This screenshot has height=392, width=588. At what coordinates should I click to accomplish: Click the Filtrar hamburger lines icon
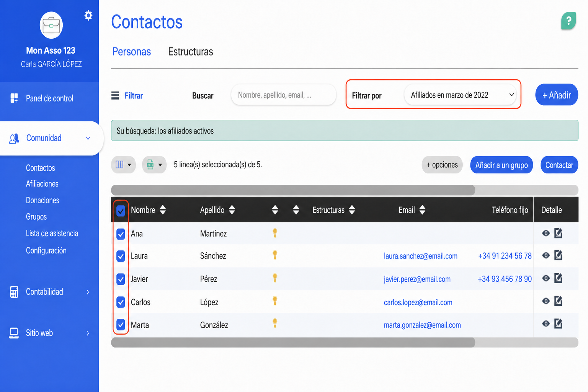[115, 95]
